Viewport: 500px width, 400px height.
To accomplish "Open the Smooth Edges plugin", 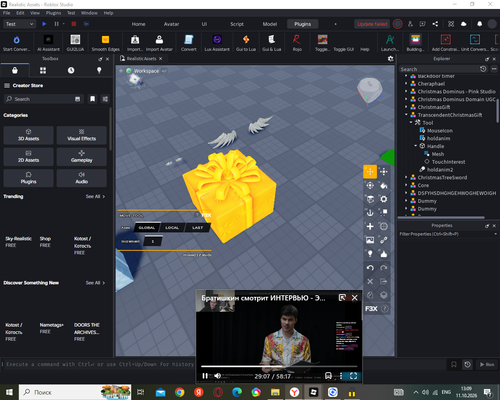I will (x=105, y=43).
